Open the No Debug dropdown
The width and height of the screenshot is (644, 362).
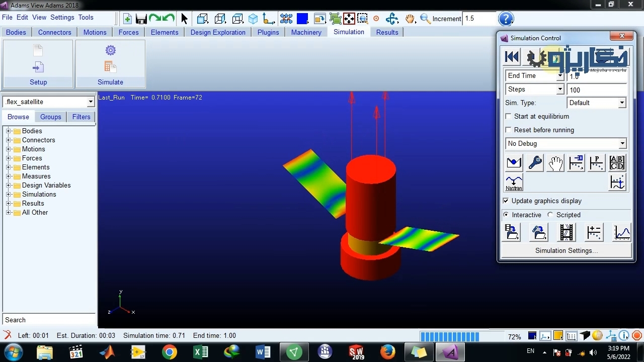566,143
